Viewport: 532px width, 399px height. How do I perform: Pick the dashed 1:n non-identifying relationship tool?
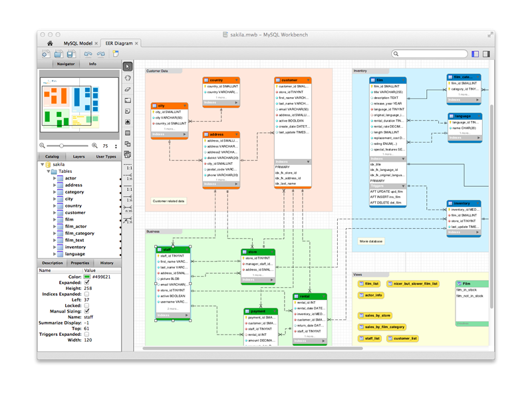coord(128,177)
